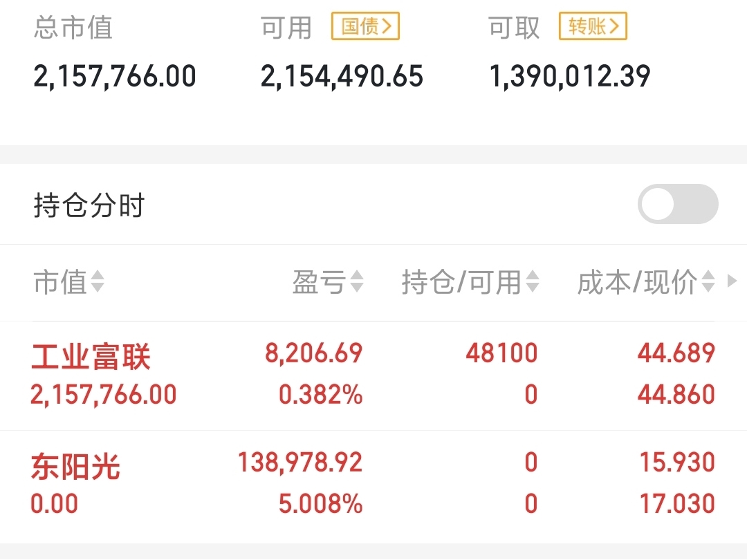Select 工业富联 profit rate 0.382%
Viewport: 747px width, 560px height.
coord(321,395)
